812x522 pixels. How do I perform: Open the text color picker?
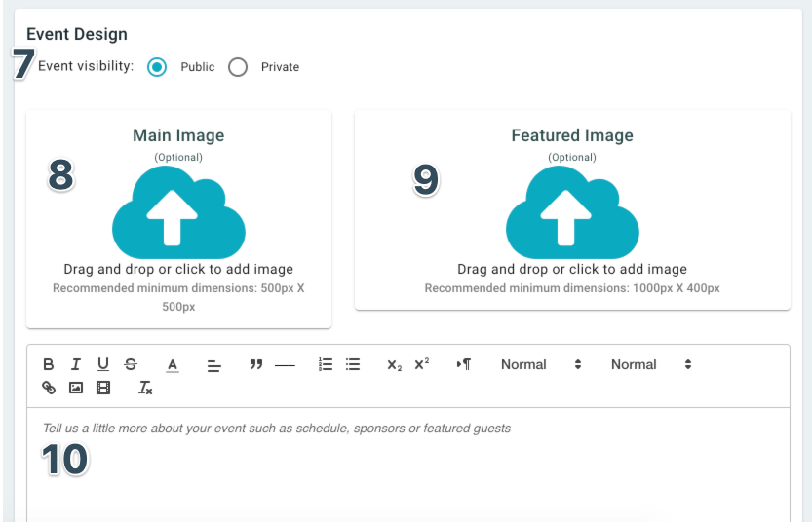pyautogui.click(x=173, y=365)
